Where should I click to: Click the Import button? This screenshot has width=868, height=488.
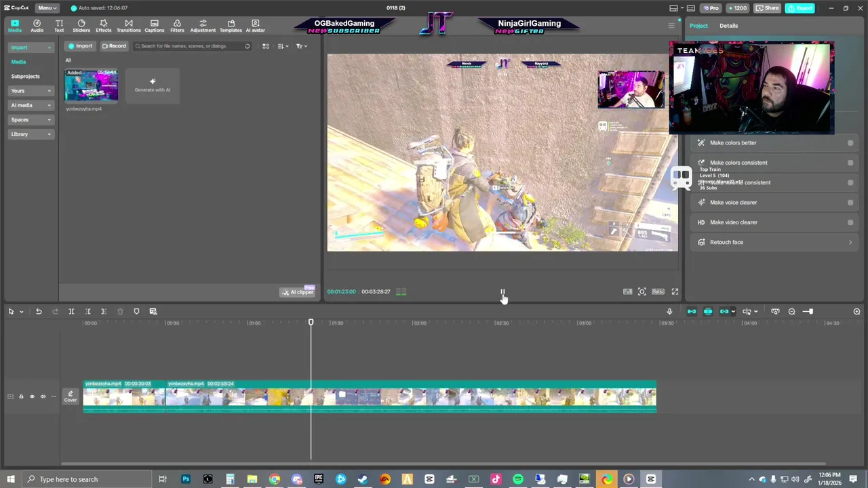click(80, 46)
